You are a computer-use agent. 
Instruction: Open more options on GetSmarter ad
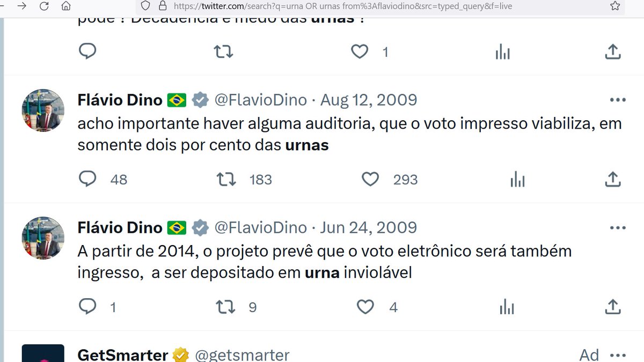pos(618,355)
